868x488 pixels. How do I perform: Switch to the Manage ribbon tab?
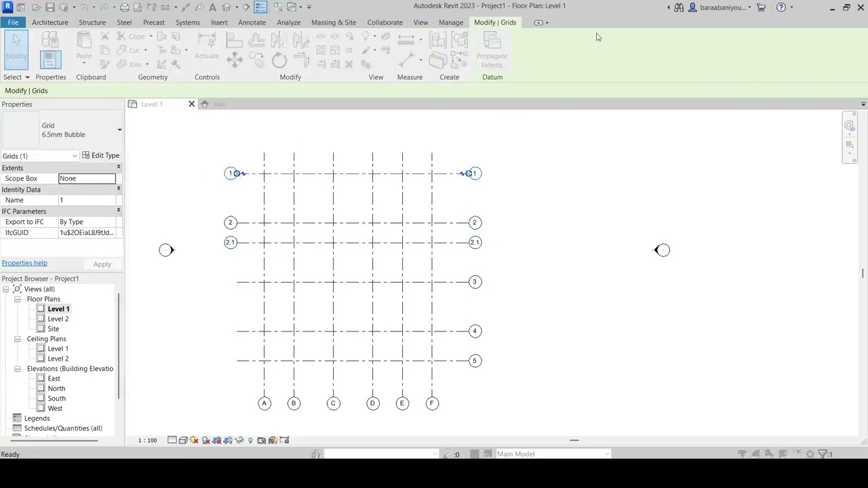(451, 22)
